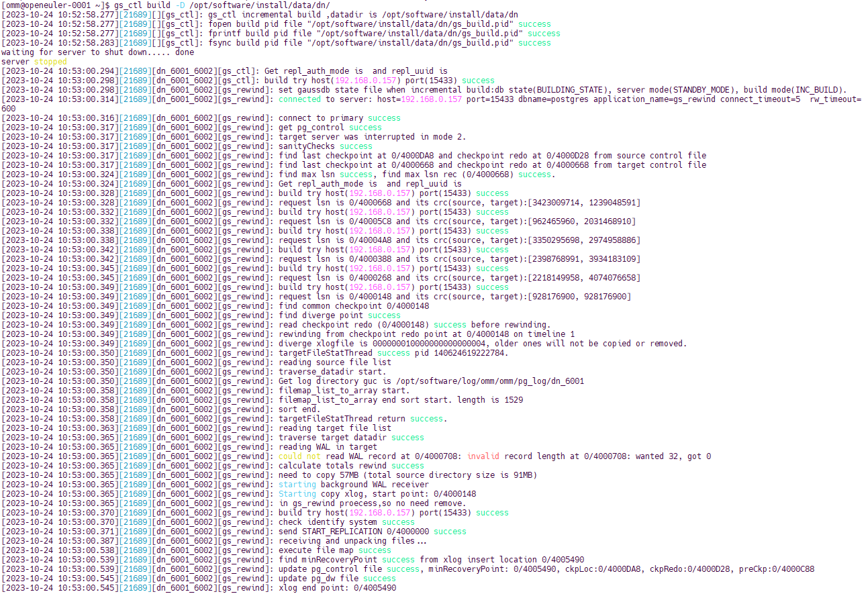Image resolution: width=868 pixels, height=596 pixels.
Task: Click the [gs_ctl] 'Get repl_auth_mode is' line
Action: [x=224, y=70]
